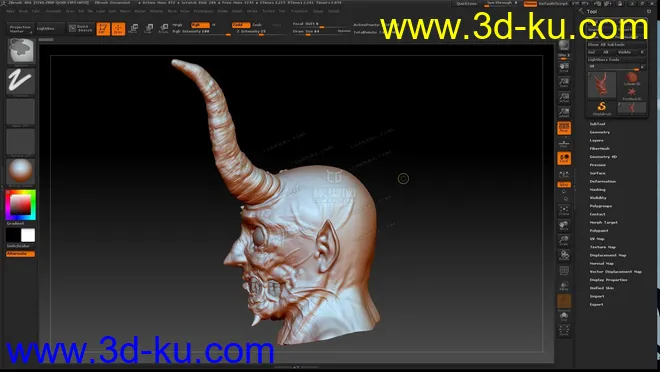This screenshot has height=372, width=660.
Task: Activate the Quick Sketch icon
Action: click(80, 28)
